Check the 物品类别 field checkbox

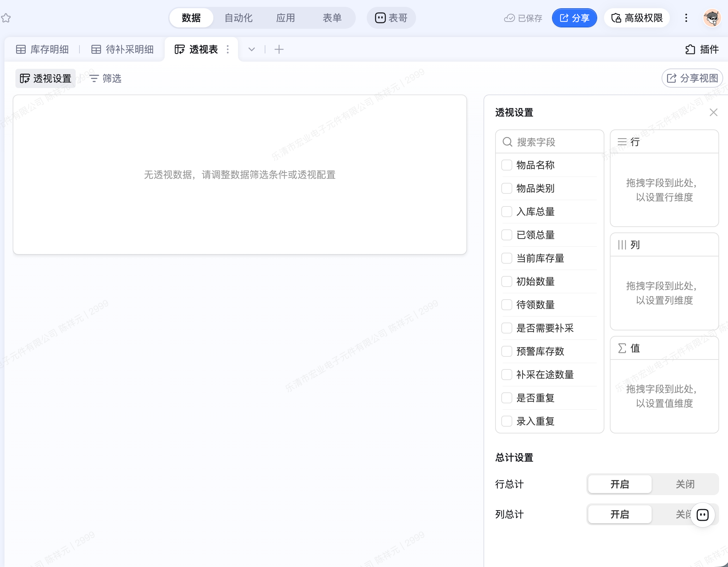coord(507,188)
